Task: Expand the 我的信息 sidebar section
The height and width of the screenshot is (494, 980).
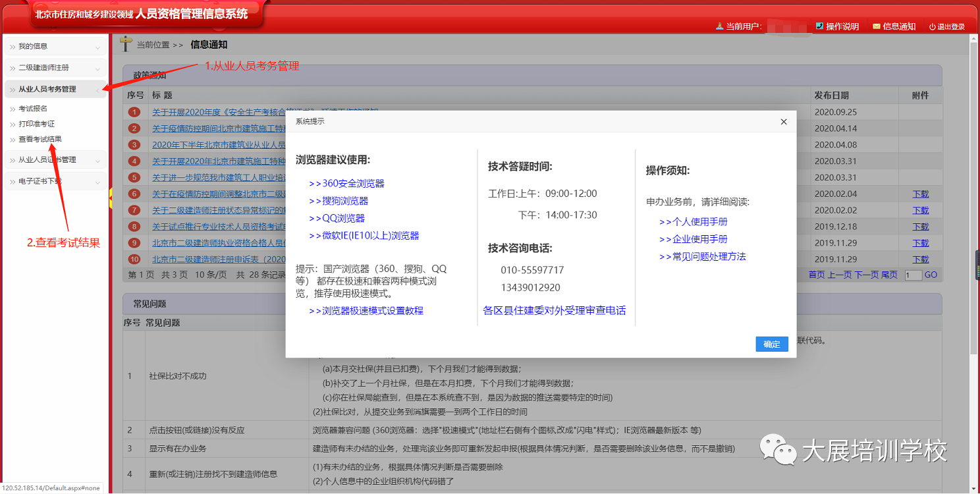Action: coord(97,47)
